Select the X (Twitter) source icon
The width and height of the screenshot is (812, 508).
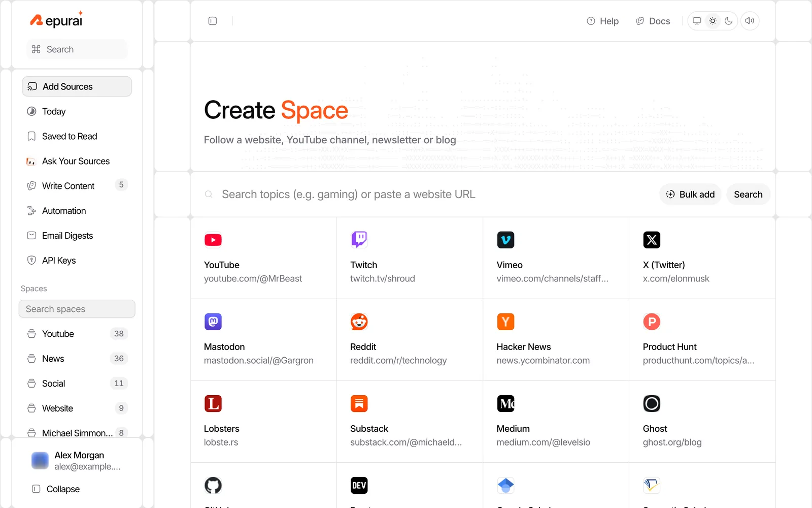pyautogui.click(x=652, y=240)
